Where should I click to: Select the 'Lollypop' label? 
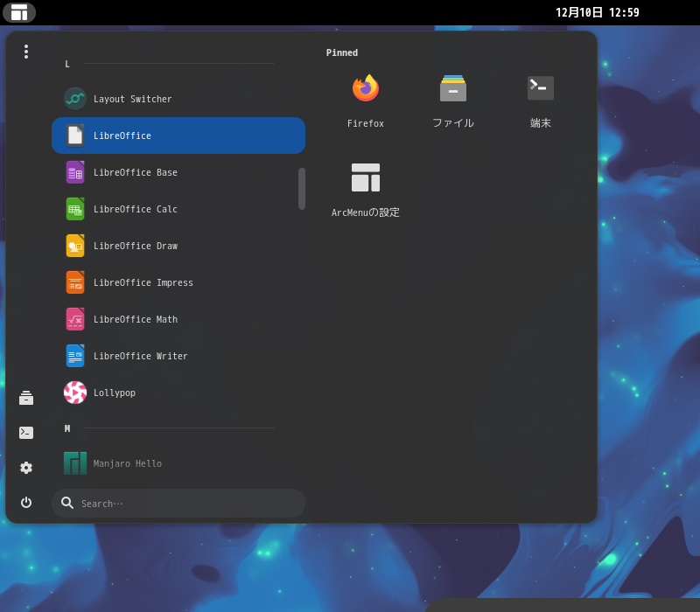[115, 393]
